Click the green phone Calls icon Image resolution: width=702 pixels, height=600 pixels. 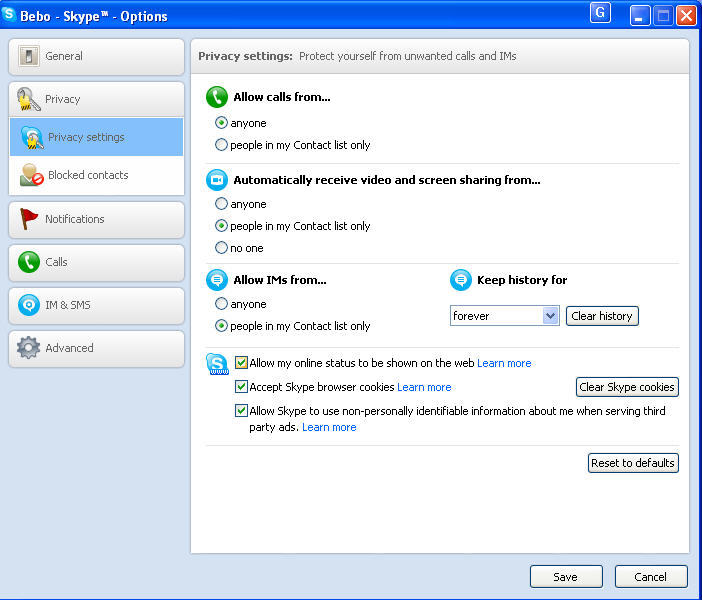click(29, 262)
